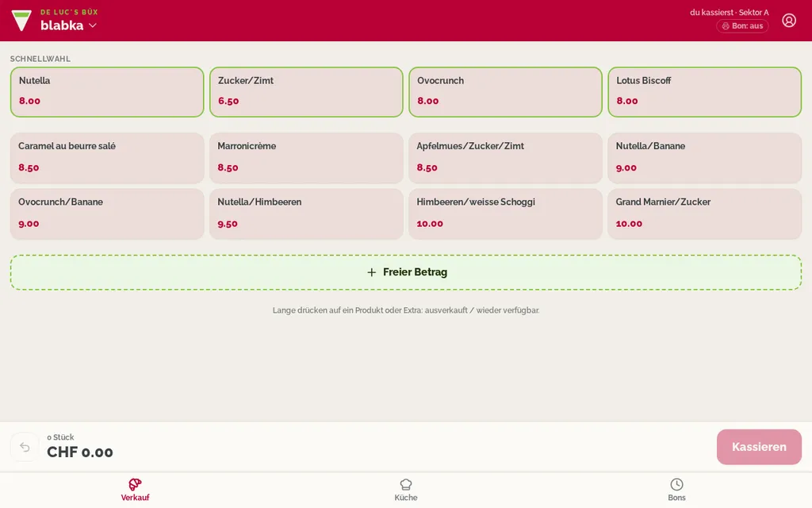Add Marronicrème item
Screen dimensions: 812x508
click(x=306, y=158)
